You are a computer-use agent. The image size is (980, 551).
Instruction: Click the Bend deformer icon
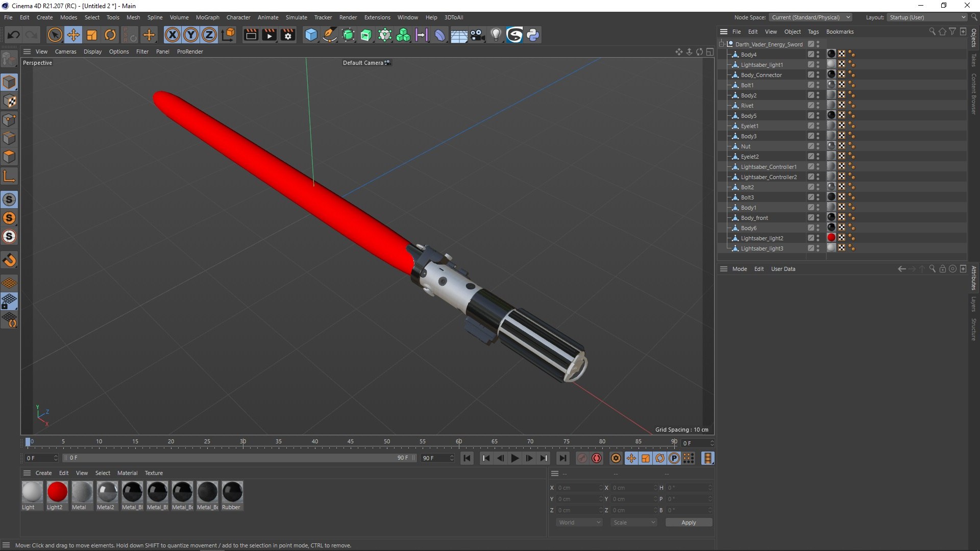tap(440, 35)
